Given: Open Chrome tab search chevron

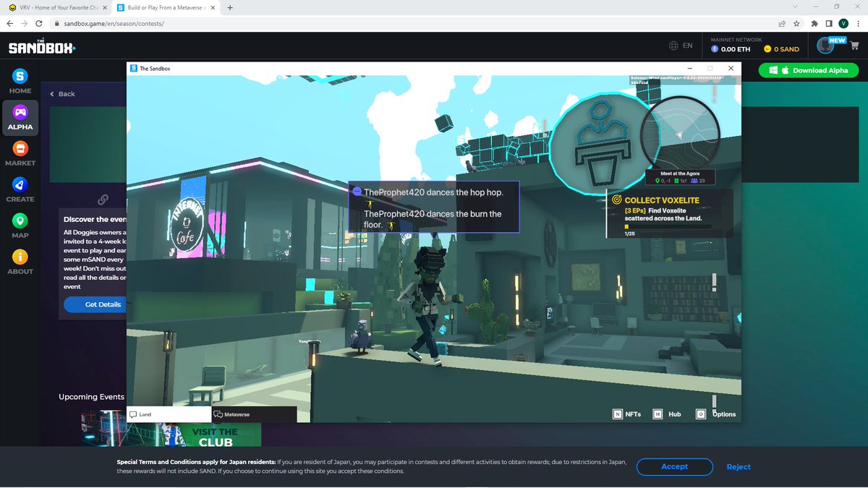Looking at the screenshot, I should pos(796,7).
